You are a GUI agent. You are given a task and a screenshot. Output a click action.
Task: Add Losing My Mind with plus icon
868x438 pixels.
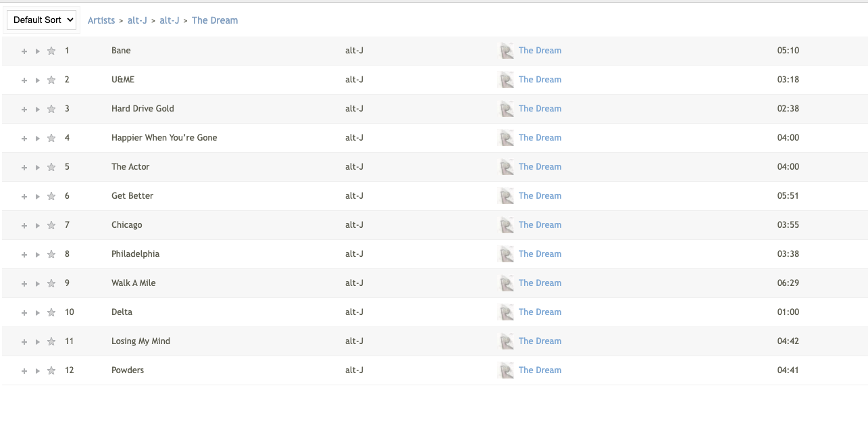[x=24, y=342]
